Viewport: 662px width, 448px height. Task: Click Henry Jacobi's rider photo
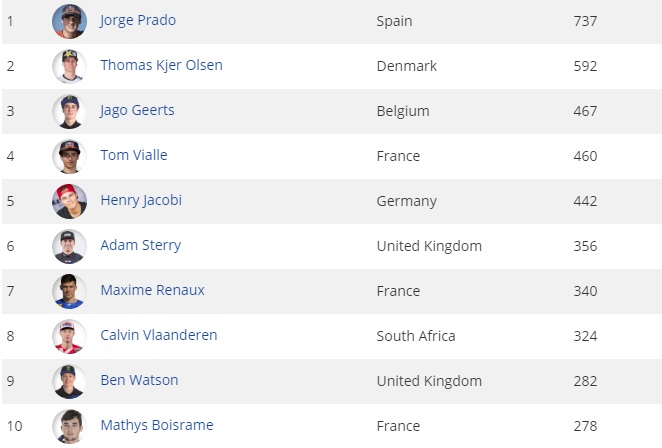pyautogui.click(x=69, y=201)
